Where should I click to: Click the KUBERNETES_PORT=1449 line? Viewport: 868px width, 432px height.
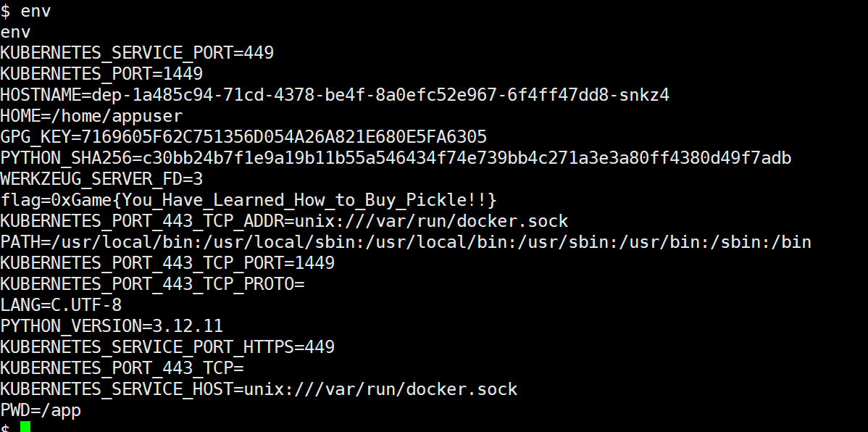101,74
